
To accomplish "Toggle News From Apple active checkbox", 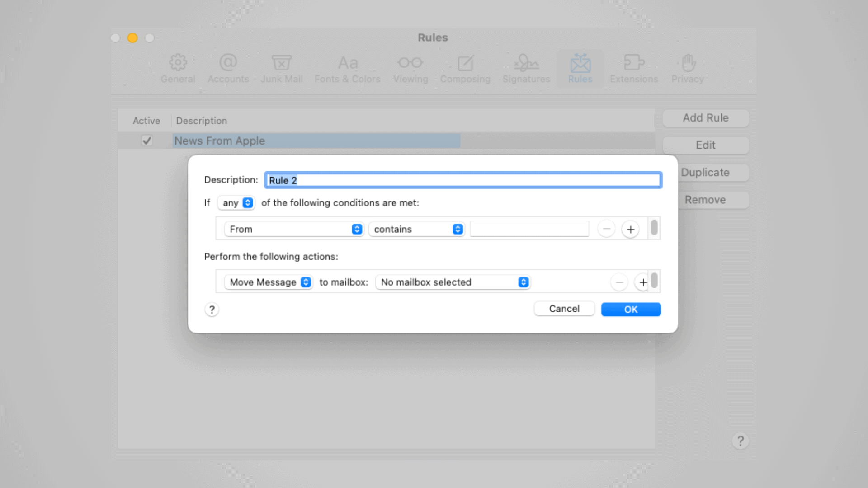I will coord(146,141).
